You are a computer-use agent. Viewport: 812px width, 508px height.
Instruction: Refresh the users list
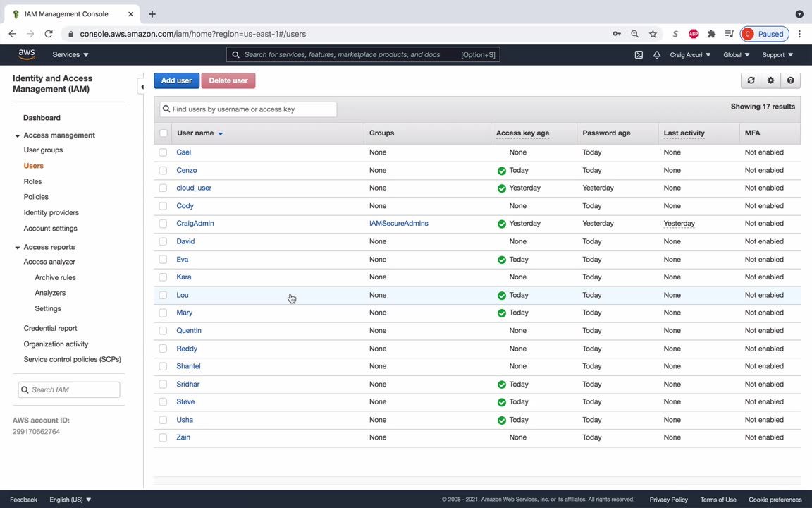pos(751,80)
